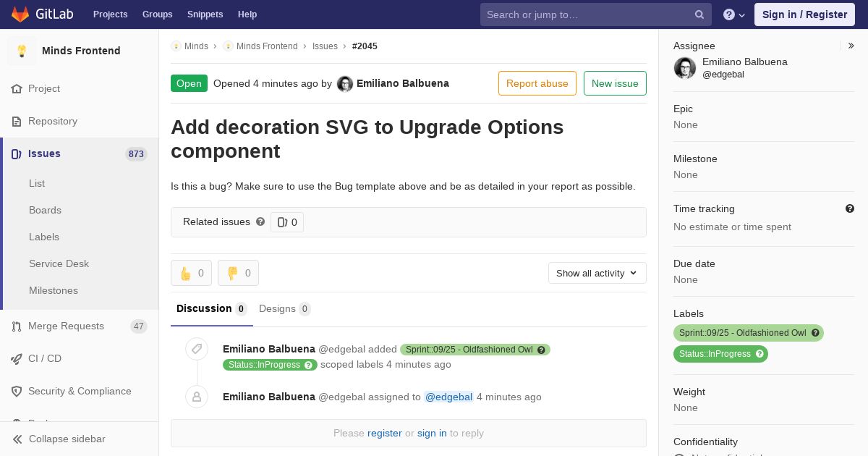Click help icon on Sprint label in activity
Viewport: 868px width, 456px height.
click(x=542, y=350)
